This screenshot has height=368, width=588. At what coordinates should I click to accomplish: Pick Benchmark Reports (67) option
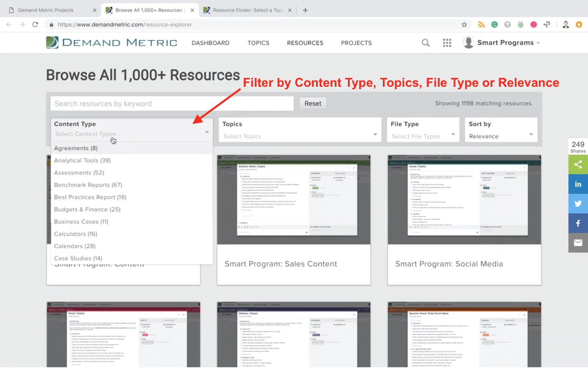(132, 185)
